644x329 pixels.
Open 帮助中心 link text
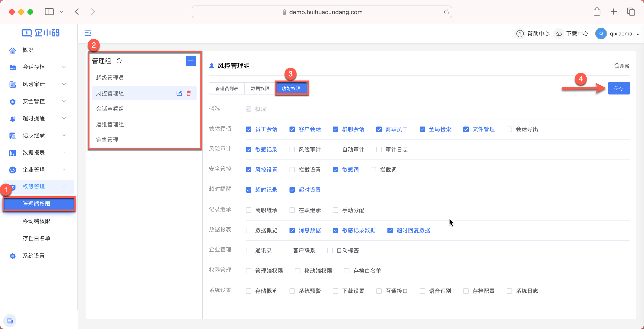pos(538,34)
